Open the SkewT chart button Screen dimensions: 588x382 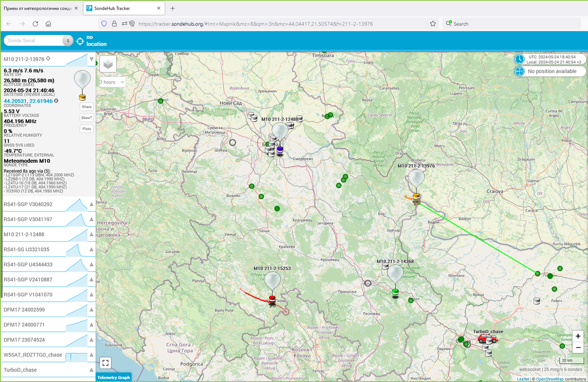tap(86, 117)
